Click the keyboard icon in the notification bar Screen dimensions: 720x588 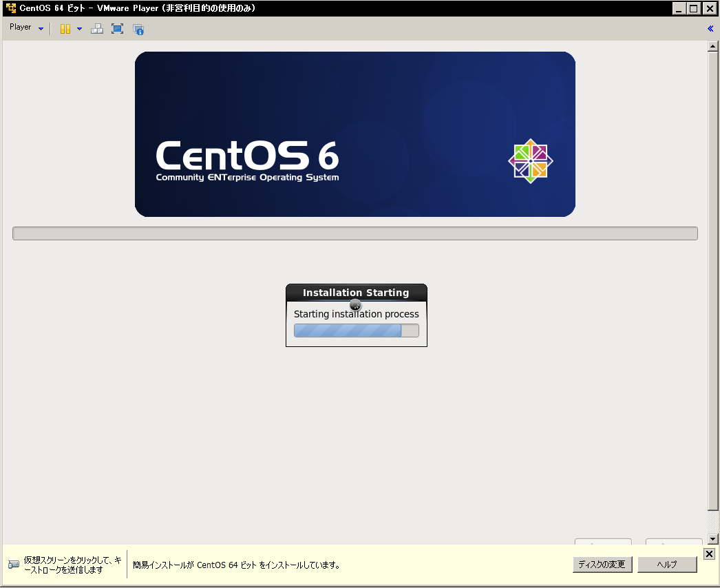pyautogui.click(x=14, y=564)
